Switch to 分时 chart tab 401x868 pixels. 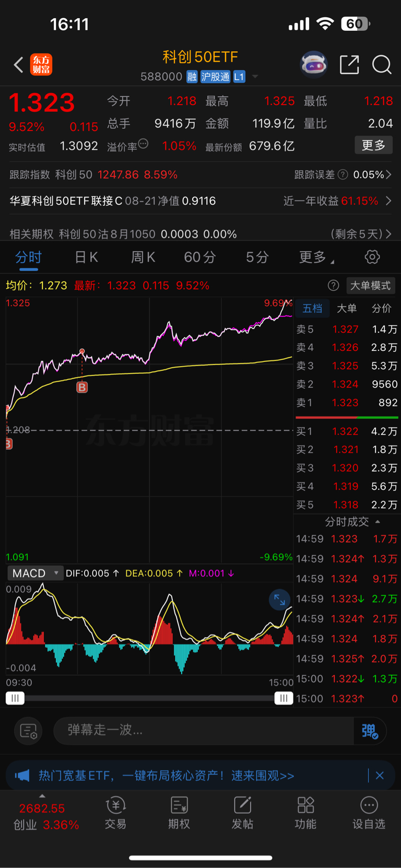coord(28,257)
